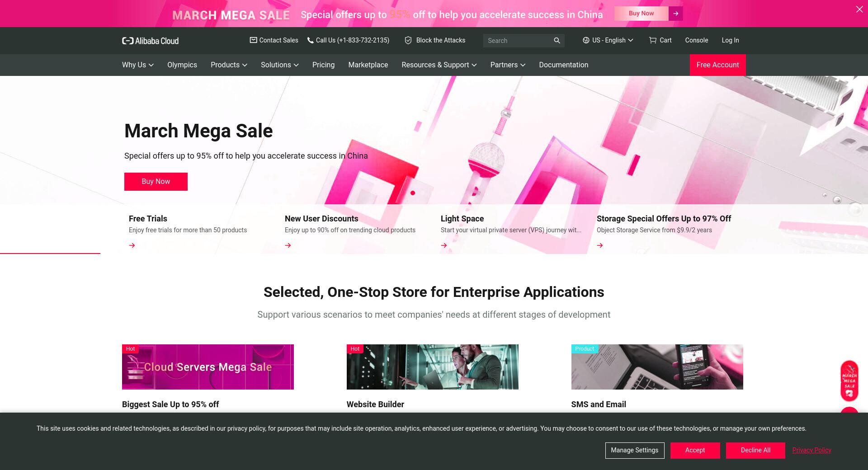Click Decline All cookies
The height and width of the screenshot is (470, 868).
point(755,450)
